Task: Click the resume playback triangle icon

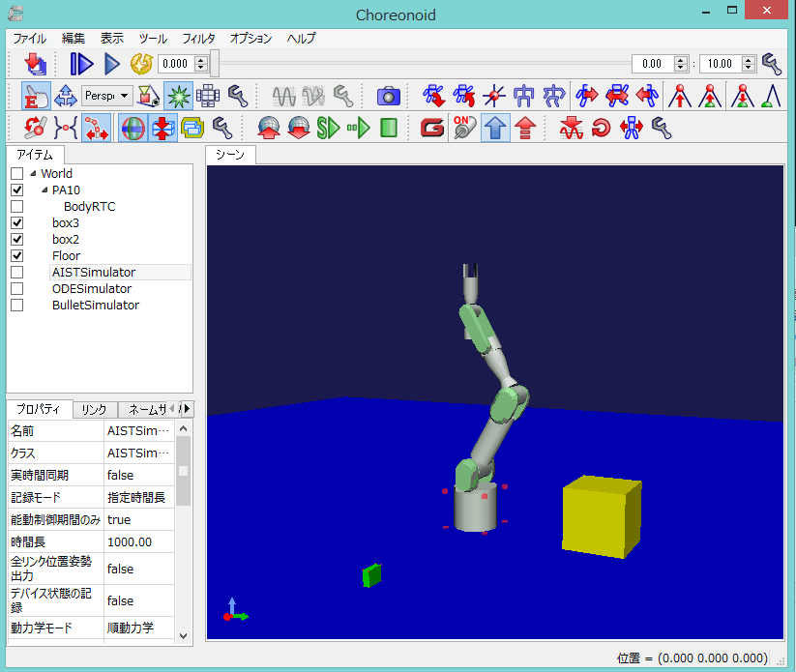Action: (x=111, y=64)
